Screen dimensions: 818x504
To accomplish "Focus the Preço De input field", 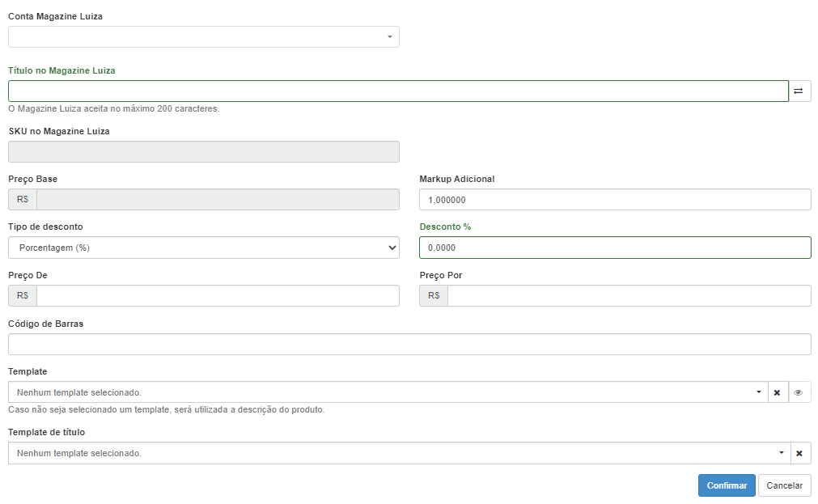I will [x=218, y=296].
